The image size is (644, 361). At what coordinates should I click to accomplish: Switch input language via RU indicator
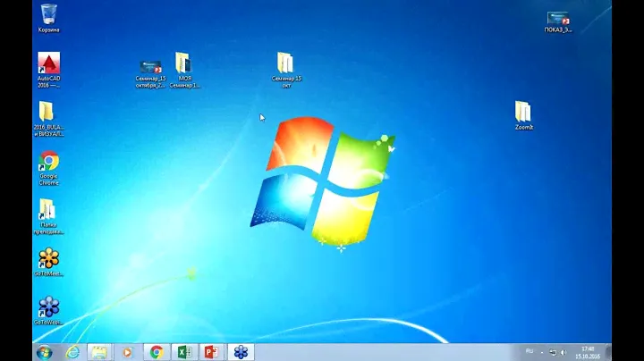tap(530, 352)
